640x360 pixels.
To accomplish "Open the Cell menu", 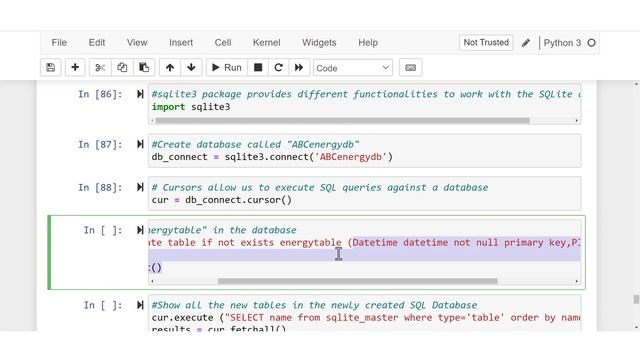I will click(x=223, y=42).
